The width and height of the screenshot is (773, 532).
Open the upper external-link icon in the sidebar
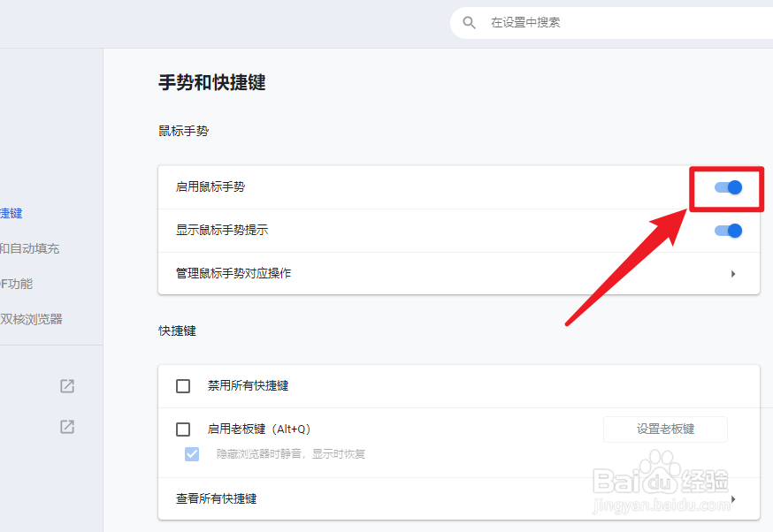67,386
